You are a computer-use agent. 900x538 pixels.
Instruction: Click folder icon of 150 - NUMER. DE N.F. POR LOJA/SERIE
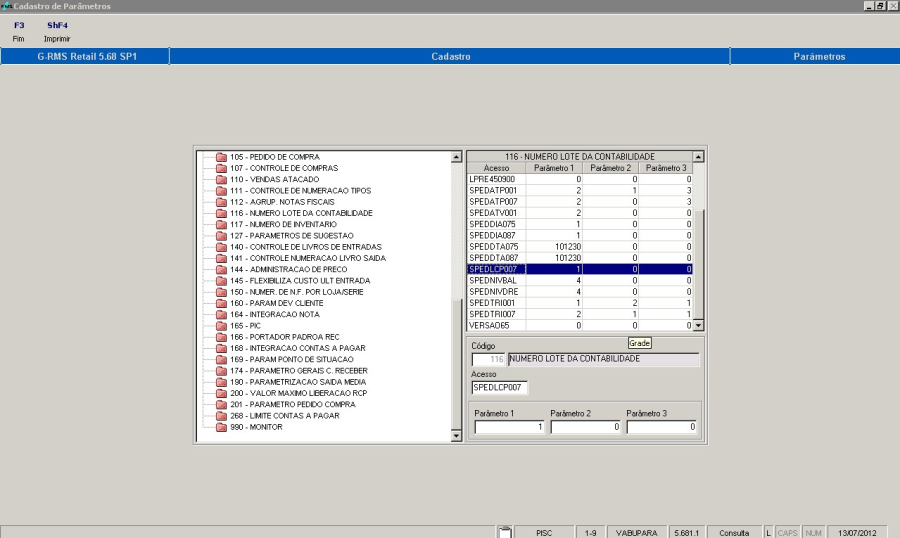222,292
